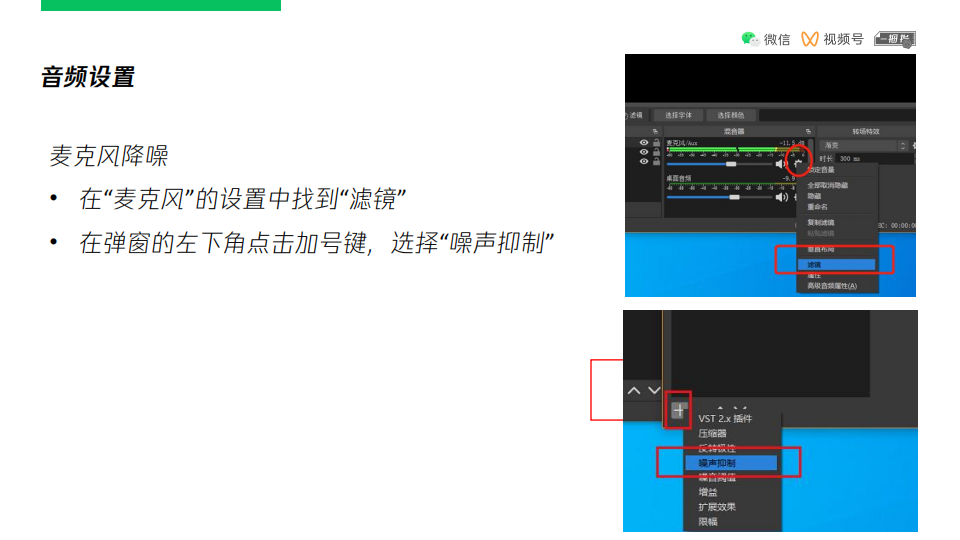Click the microphone gear settings icon

click(798, 163)
